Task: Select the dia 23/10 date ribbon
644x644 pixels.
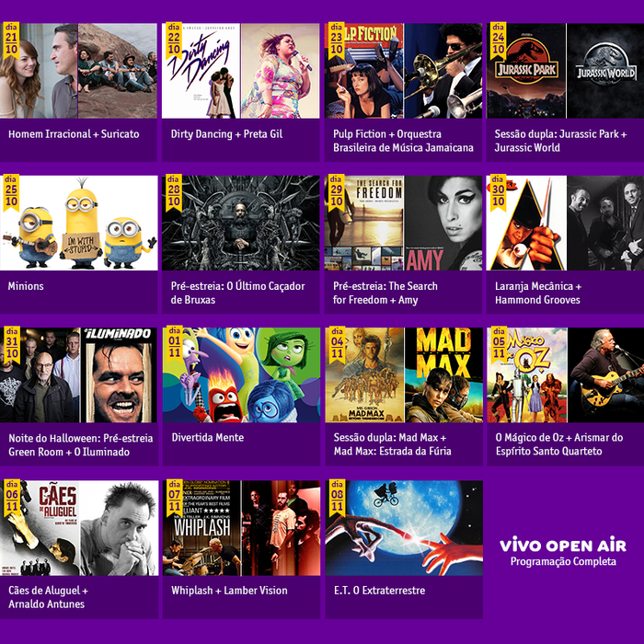Action: point(337,40)
